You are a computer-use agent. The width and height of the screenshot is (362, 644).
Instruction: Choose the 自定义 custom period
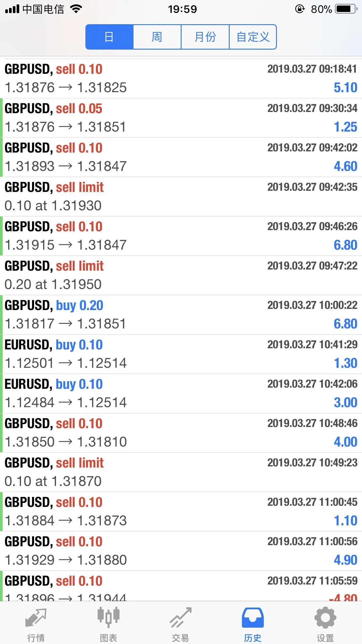pos(253,37)
